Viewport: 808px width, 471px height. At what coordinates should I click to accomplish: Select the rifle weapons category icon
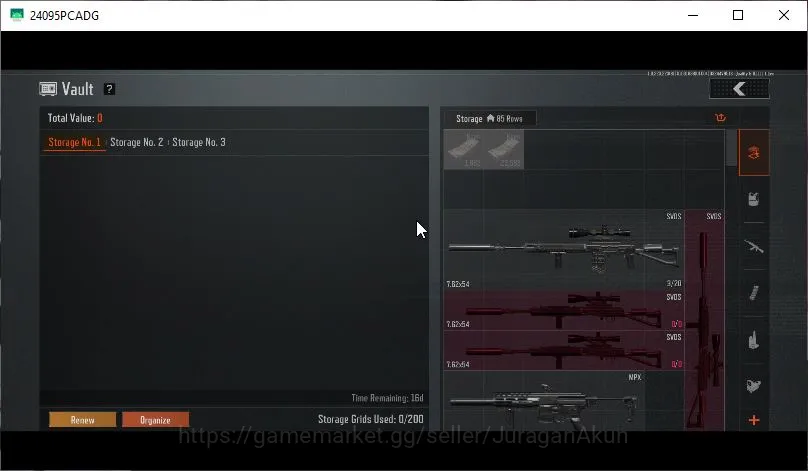[x=754, y=246]
